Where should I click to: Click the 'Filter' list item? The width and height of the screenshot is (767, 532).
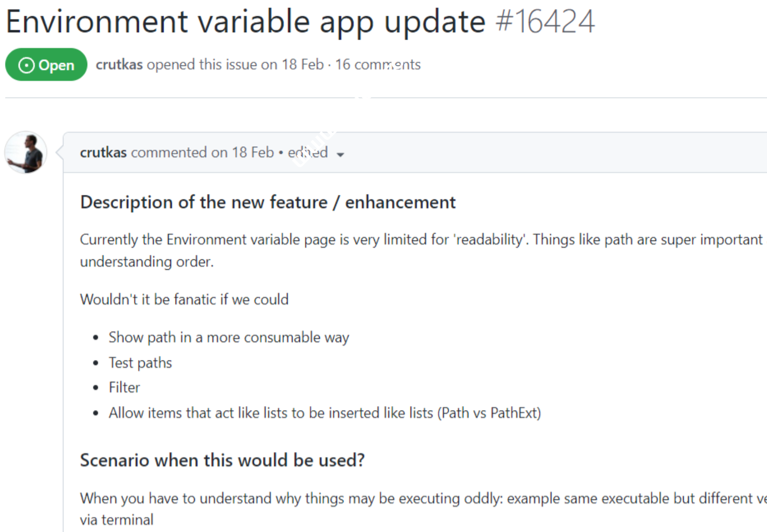[x=124, y=387]
